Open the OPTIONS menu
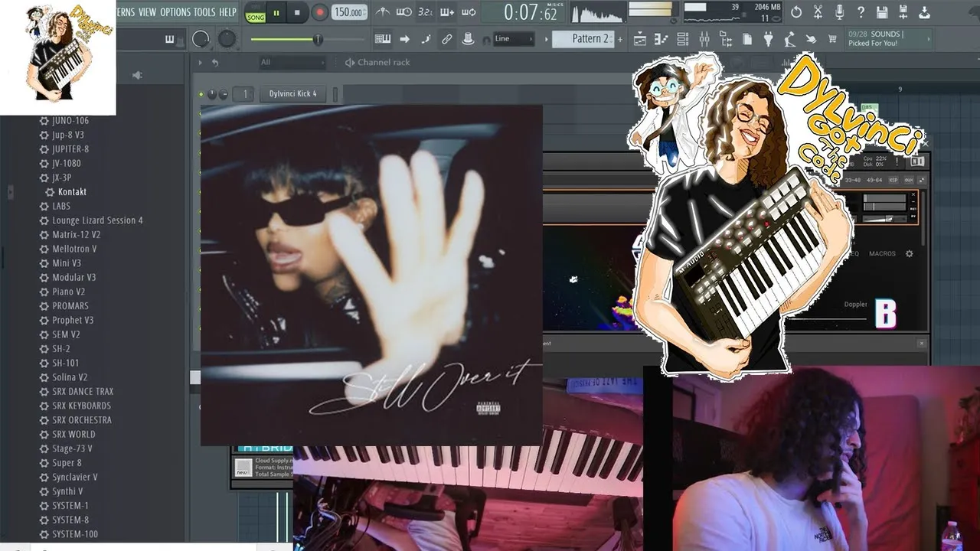Viewport: 980px width, 551px height. [x=175, y=12]
